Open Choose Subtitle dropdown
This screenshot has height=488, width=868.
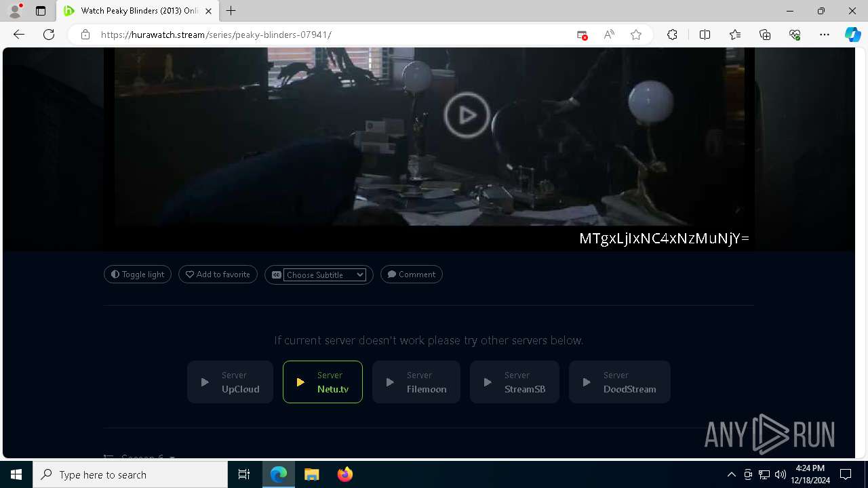(x=325, y=274)
